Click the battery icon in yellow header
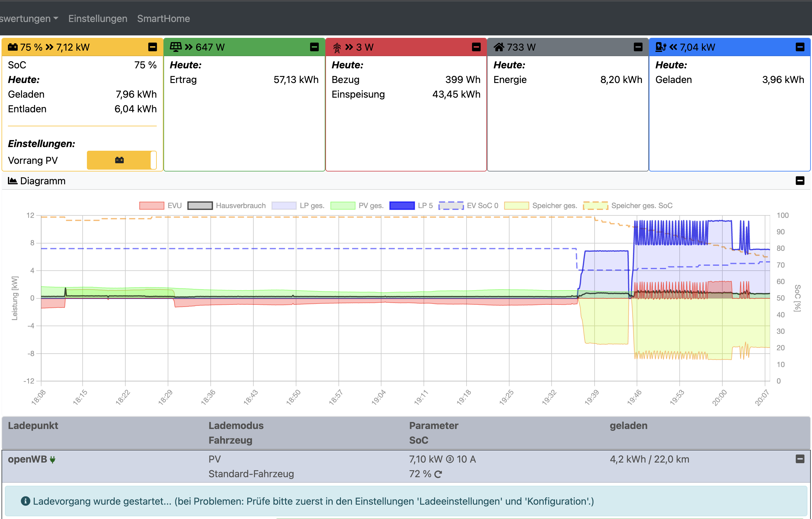The width and height of the screenshot is (812, 519). pos(13,47)
